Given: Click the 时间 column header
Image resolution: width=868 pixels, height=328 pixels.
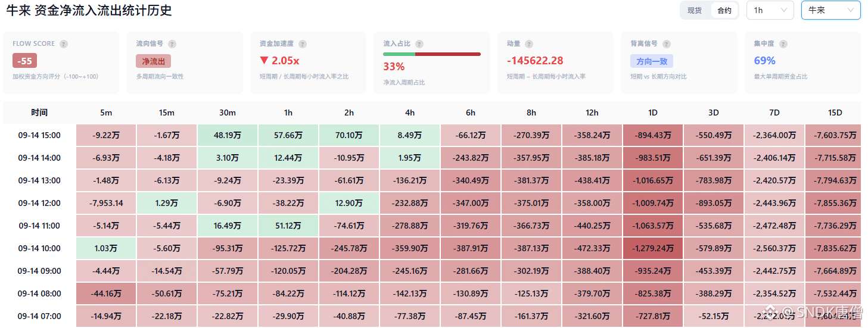Looking at the screenshot, I should point(39,113).
